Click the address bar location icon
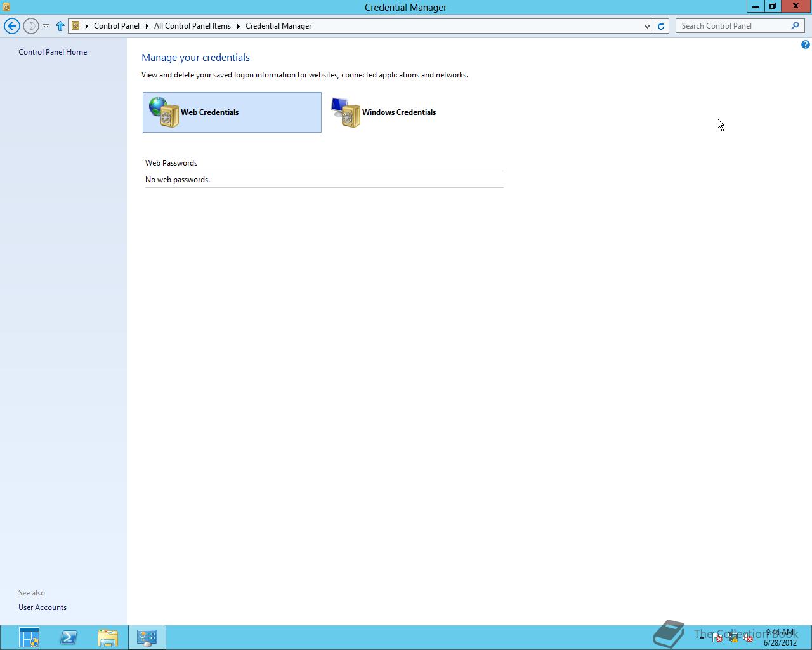Image resolution: width=812 pixels, height=650 pixels. click(75, 26)
